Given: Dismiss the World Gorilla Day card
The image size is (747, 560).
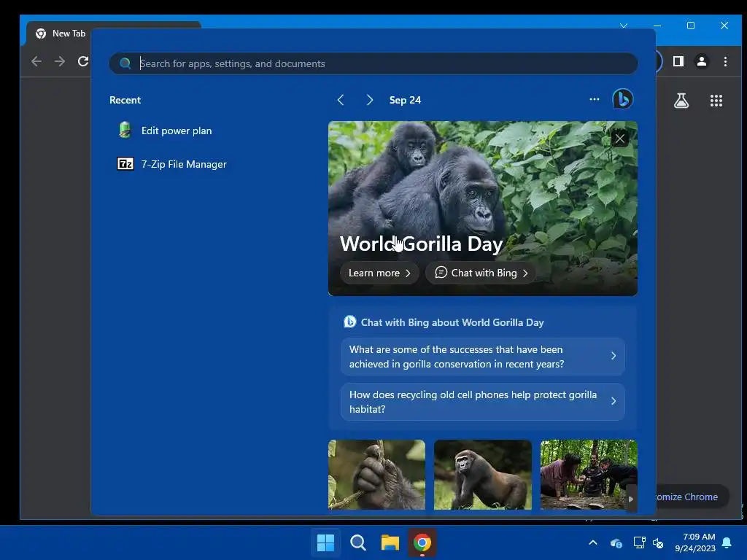Looking at the screenshot, I should (x=620, y=139).
